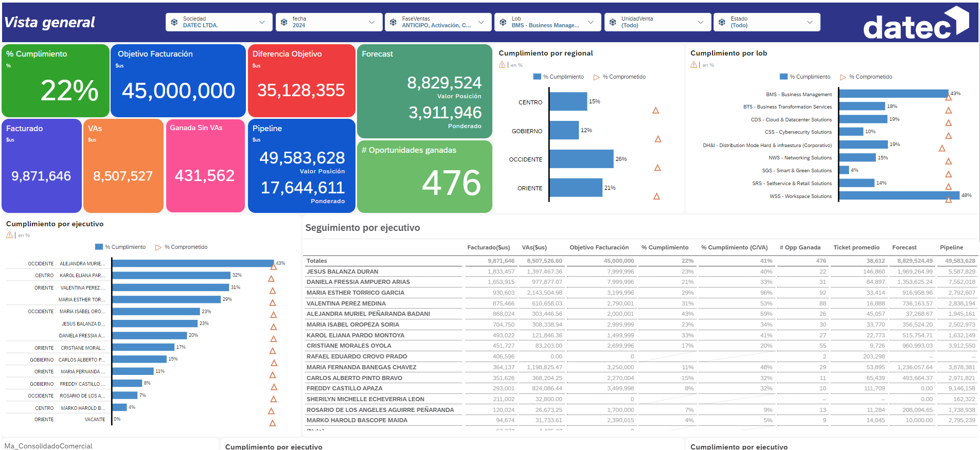Expand the Lob filter dropdown
The height and width of the screenshot is (450, 980).
click(x=548, y=22)
